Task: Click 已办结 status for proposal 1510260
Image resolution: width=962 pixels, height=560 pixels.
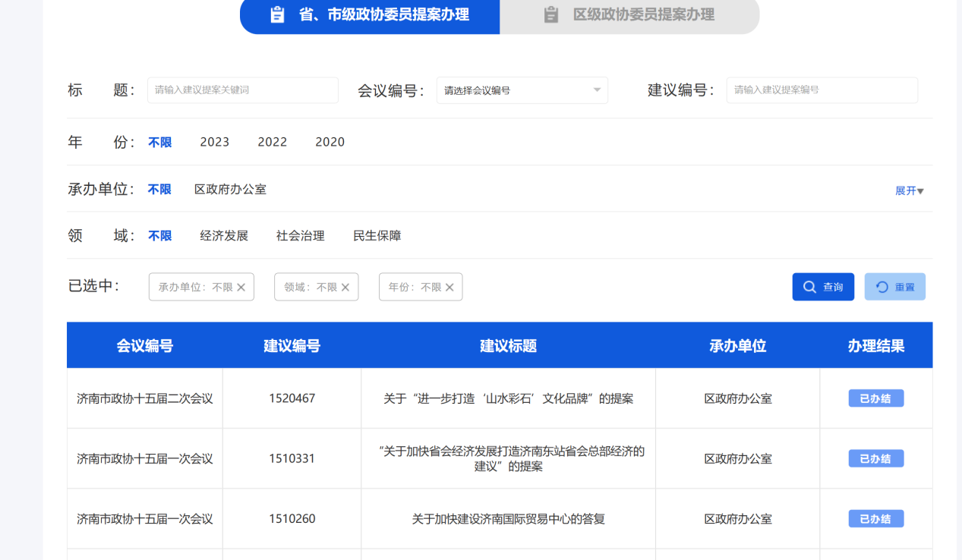Action: click(876, 519)
